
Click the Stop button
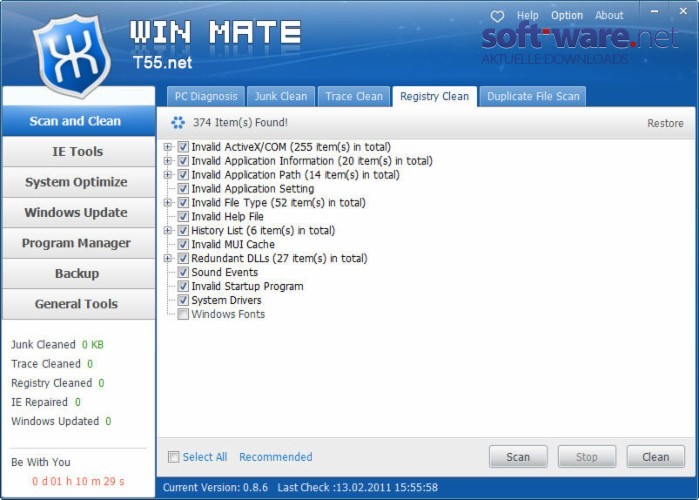(587, 457)
